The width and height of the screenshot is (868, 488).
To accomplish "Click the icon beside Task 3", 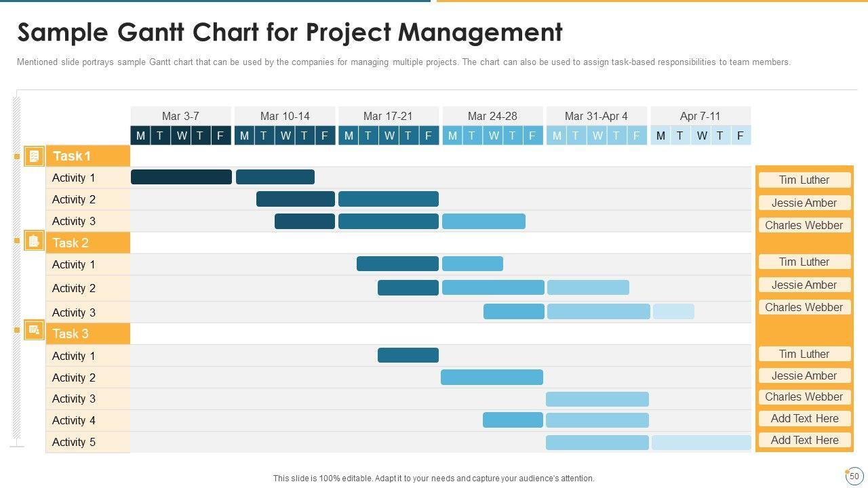I will point(34,331).
